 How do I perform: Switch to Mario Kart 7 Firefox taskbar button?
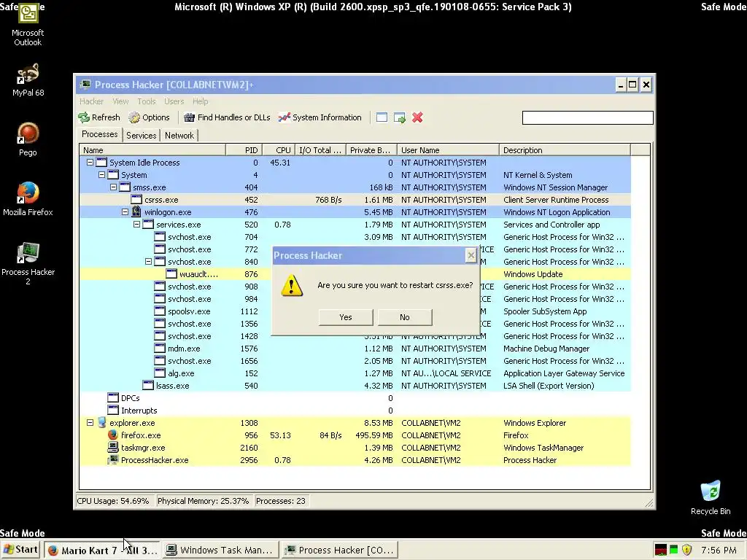click(102, 550)
